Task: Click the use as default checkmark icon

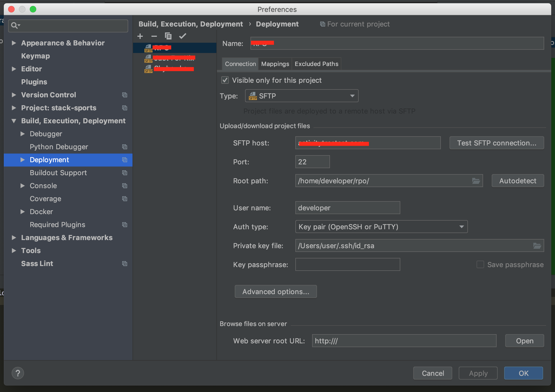Action: (x=183, y=36)
